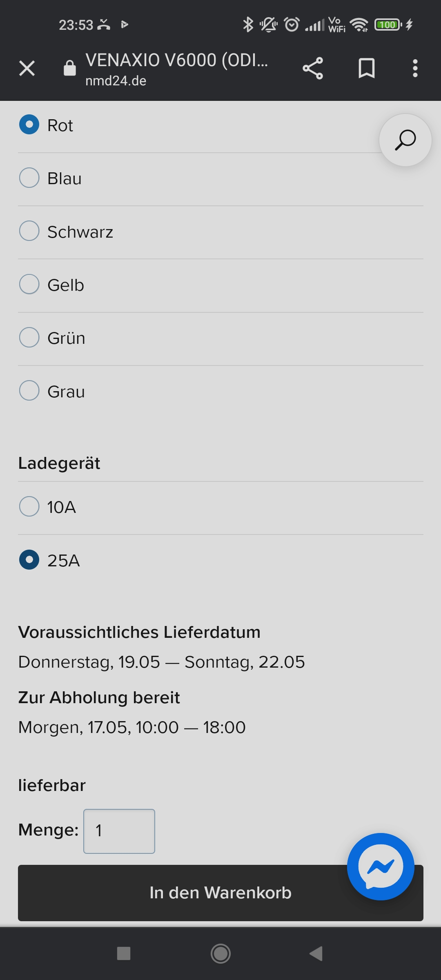Select the 25A charger option
This screenshot has width=441, height=980.
click(x=29, y=560)
